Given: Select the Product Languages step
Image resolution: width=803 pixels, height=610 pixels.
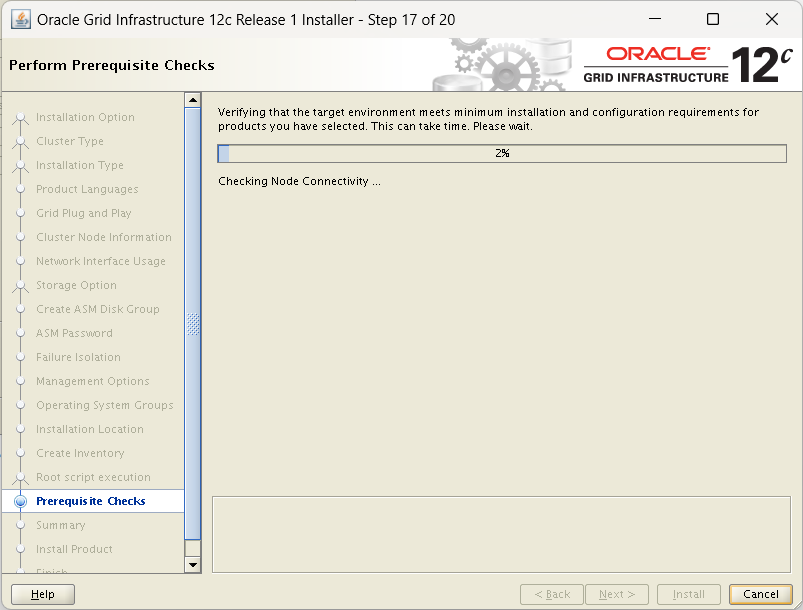Looking at the screenshot, I should click(87, 190).
